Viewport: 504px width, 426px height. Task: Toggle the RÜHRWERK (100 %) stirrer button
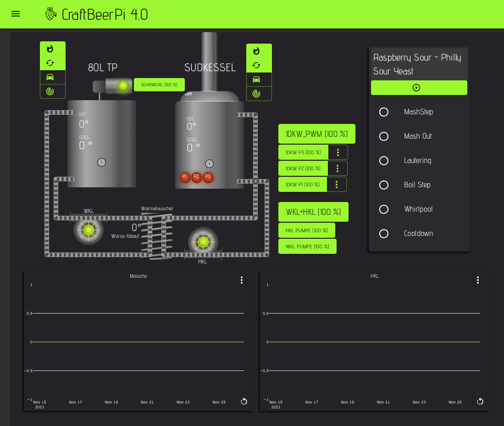tap(159, 85)
